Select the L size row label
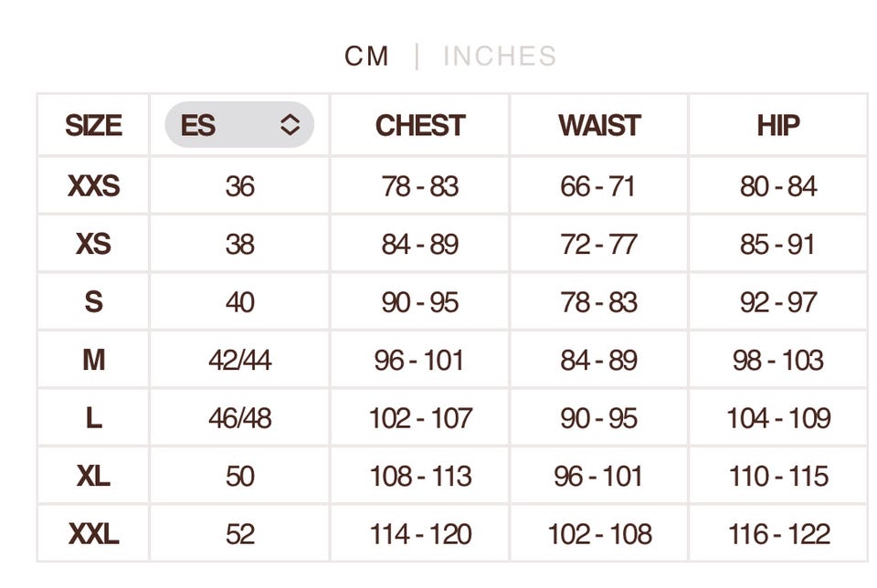Image resolution: width=877 pixels, height=588 pixels. click(x=93, y=418)
